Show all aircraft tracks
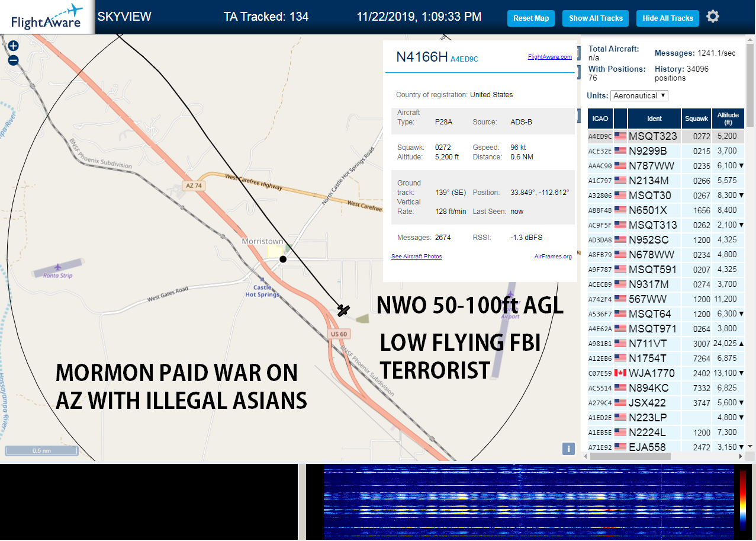The image size is (756, 541). 596,18
